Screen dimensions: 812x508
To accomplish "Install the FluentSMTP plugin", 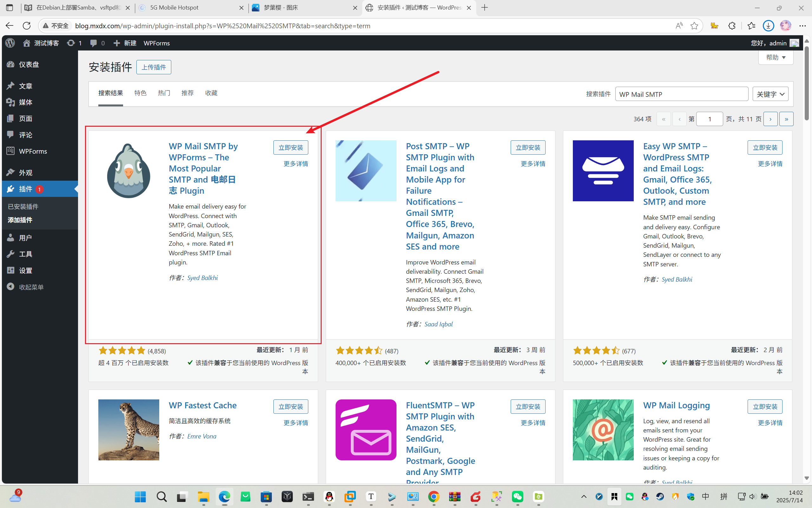I will tap(528, 406).
